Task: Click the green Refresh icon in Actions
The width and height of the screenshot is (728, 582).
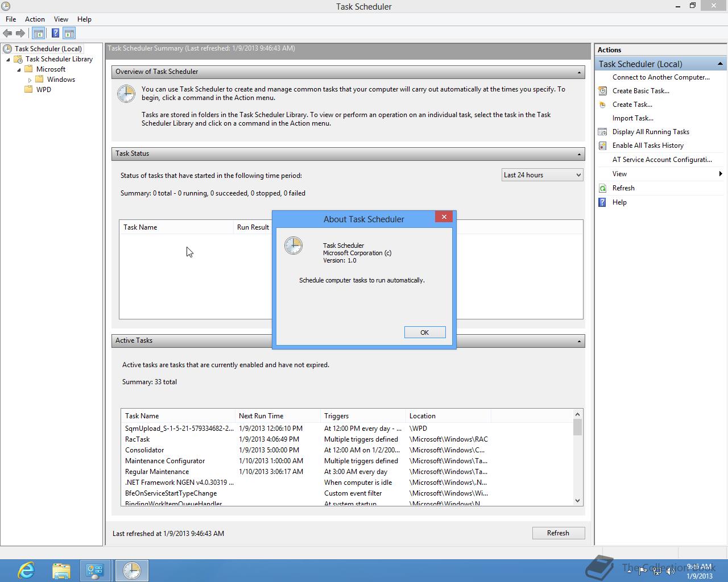Action: 602,188
